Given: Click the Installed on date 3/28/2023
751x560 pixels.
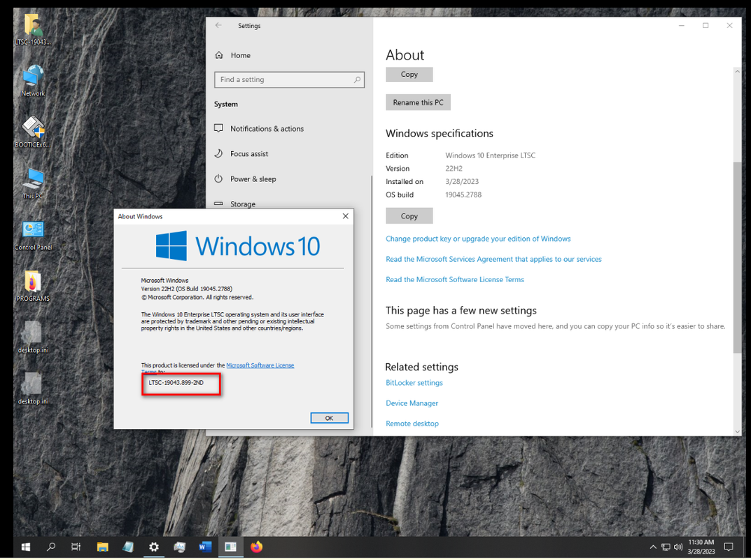Looking at the screenshot, I should click(462, 181).
